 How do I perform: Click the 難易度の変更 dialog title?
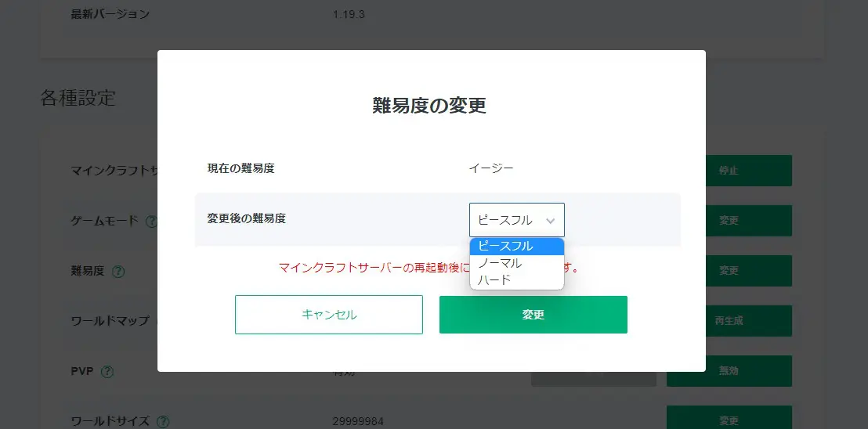[429, 106]
